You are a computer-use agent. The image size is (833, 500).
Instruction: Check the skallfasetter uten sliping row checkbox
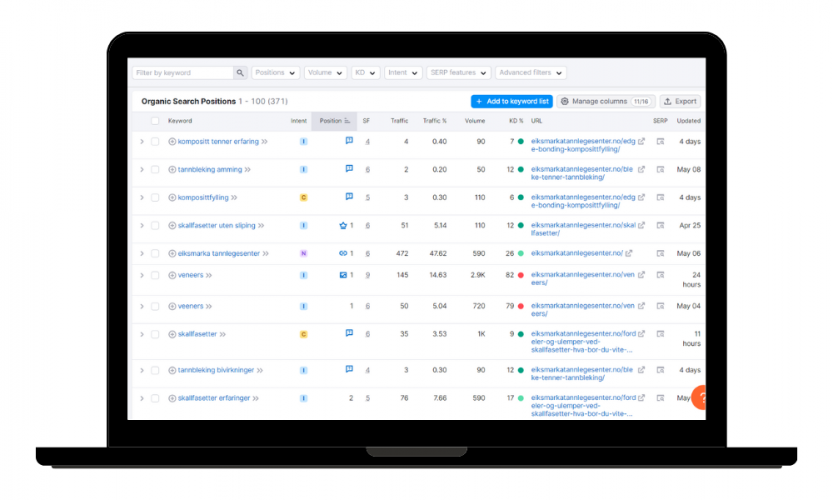coord(155,225)
